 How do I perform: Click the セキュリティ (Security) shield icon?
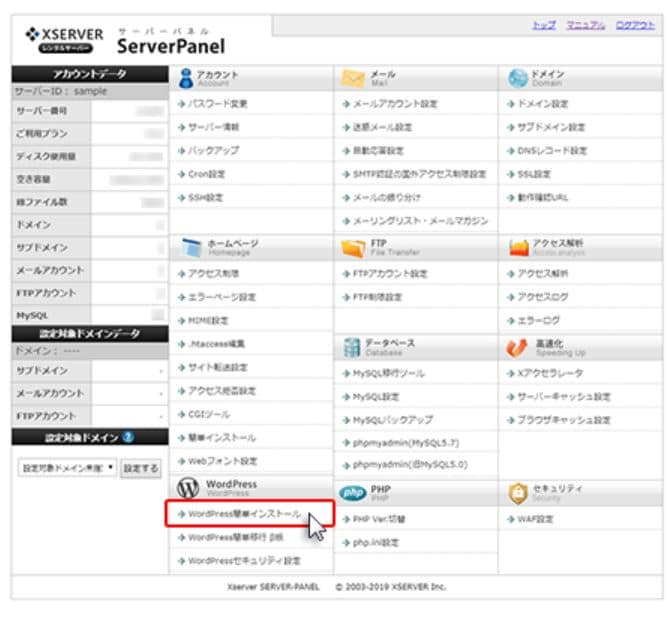point(517,492)
